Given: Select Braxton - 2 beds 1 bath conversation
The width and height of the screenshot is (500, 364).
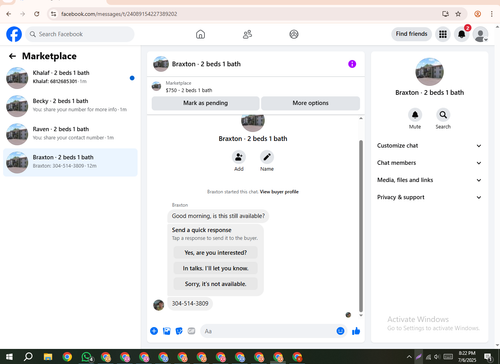Looking at the screenshot, I should [70, 162].
